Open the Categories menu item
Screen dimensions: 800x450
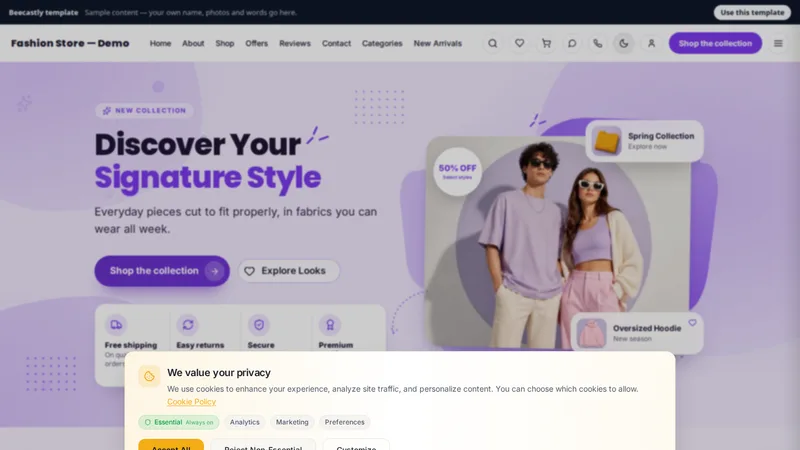382,43
